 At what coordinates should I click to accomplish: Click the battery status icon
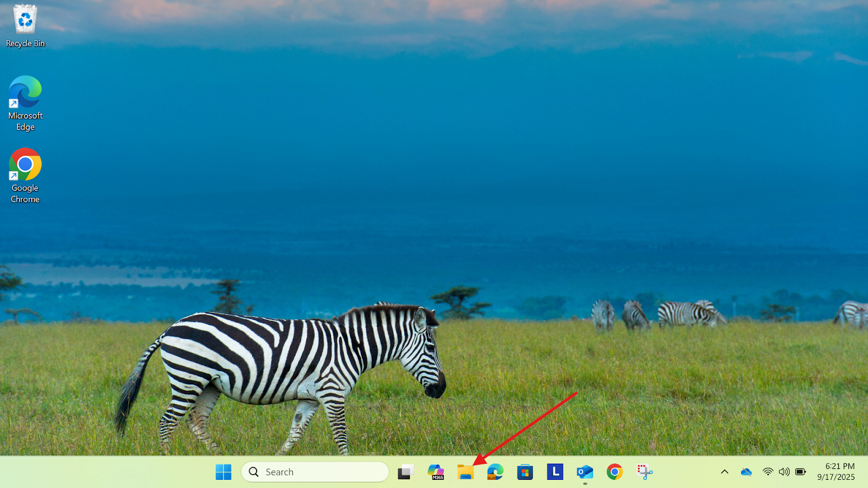coord(801,472)
